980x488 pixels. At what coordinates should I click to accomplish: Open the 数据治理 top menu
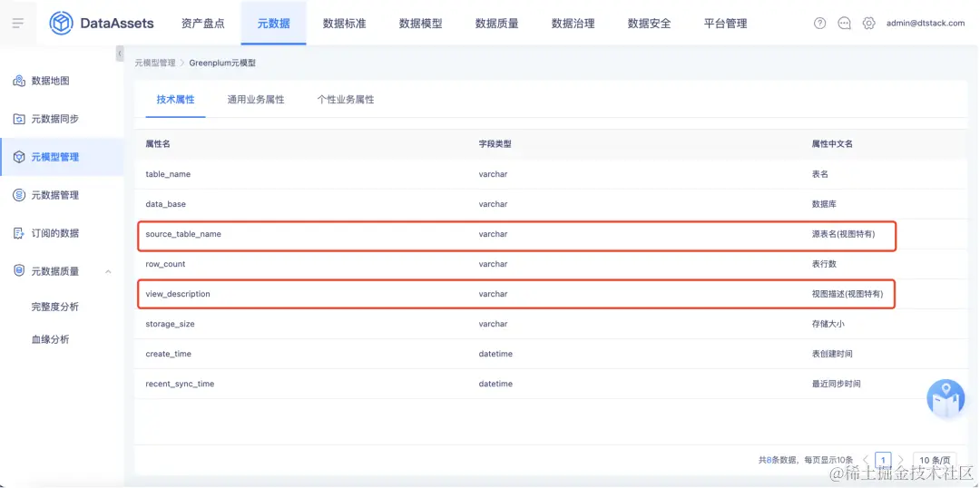tap(573, 24)
